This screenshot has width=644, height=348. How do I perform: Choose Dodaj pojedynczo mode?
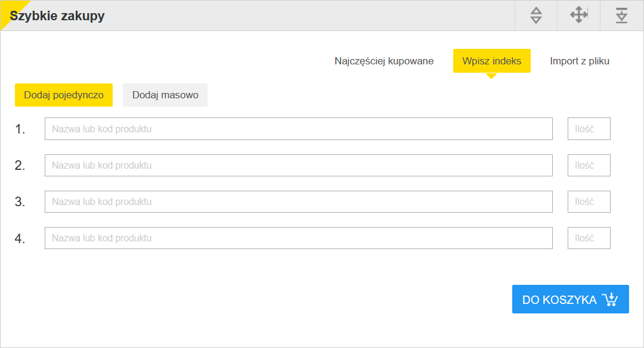click(64, 95)
